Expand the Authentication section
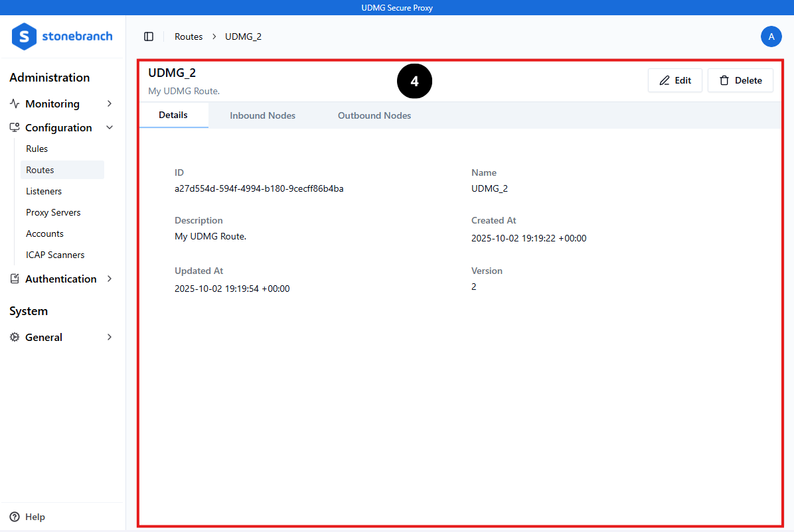The width and height of the screenshot is (794, 532). (110, 279)
